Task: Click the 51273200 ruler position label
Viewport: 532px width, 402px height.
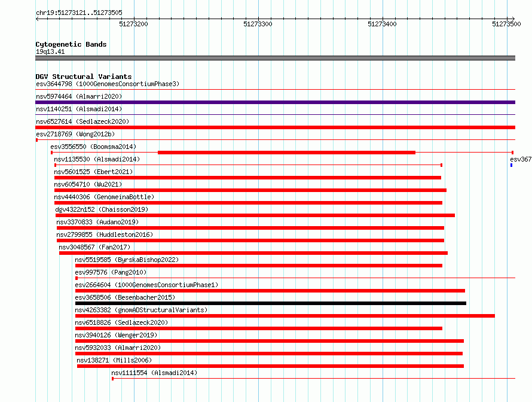Action: tap(134, 24)
